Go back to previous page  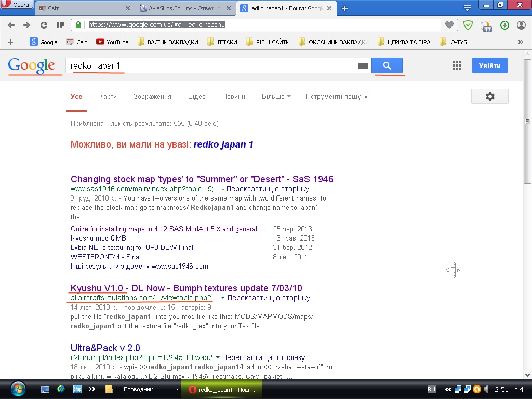(11, 25)
